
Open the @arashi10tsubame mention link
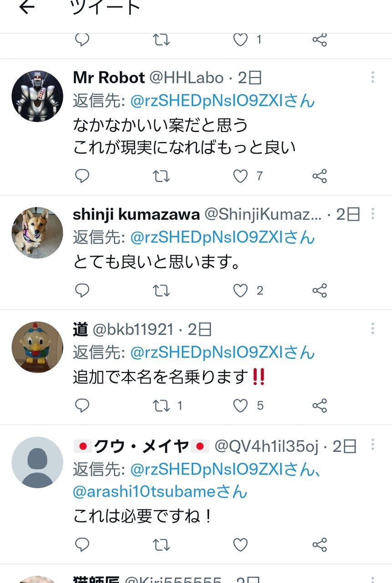(160, 491)
